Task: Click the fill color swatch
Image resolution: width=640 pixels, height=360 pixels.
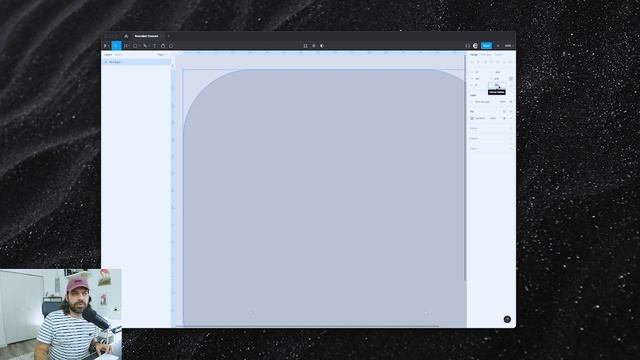Action: 472,118
